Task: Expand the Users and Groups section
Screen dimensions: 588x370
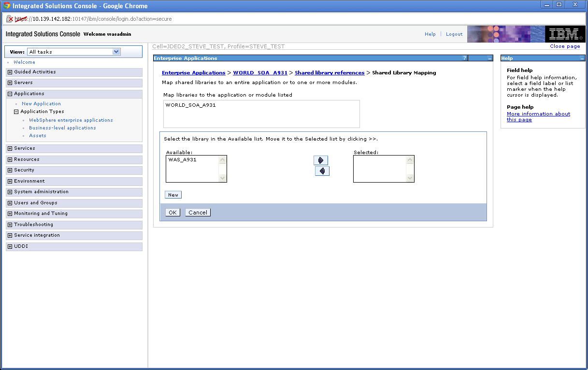Action: pyautogui.click(x=10, y=203)
